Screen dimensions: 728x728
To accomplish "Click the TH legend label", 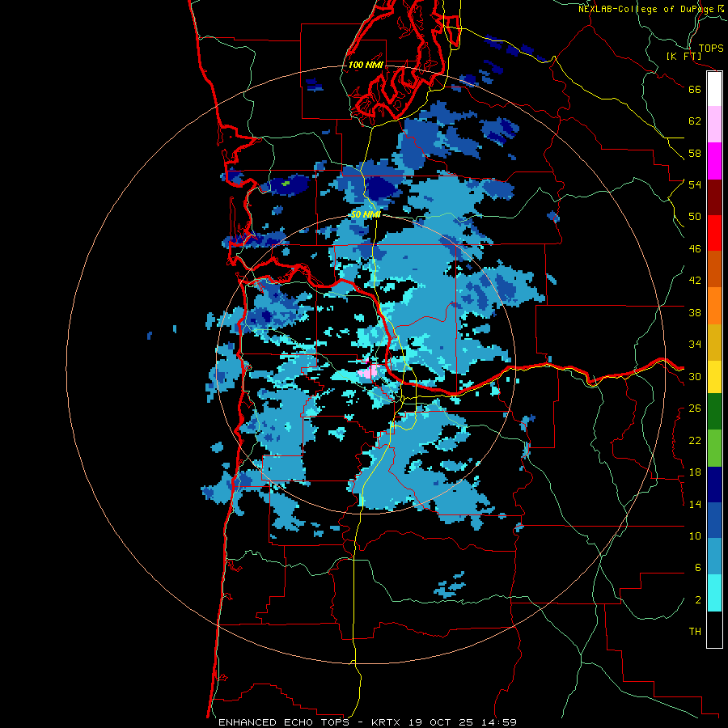I will [x=695, y=632].
